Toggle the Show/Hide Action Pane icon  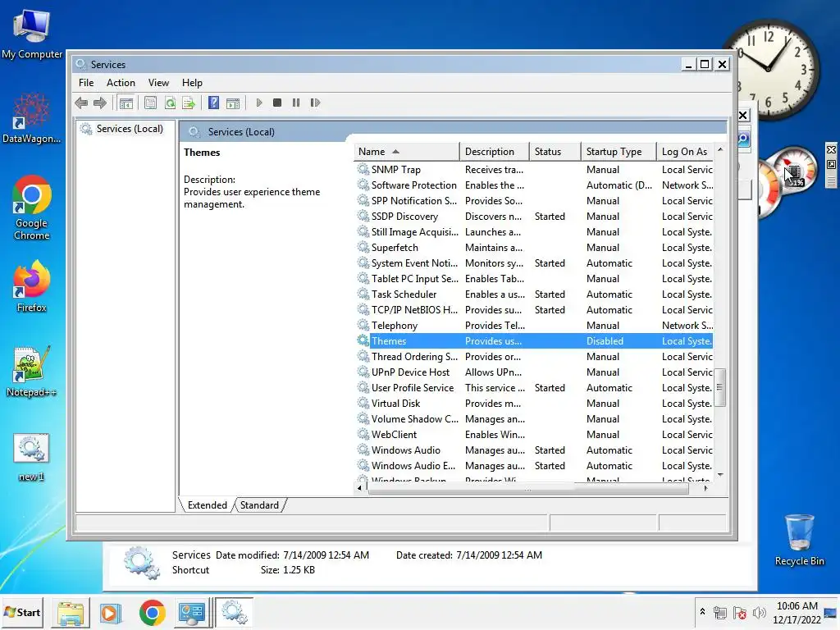[233, 103]
